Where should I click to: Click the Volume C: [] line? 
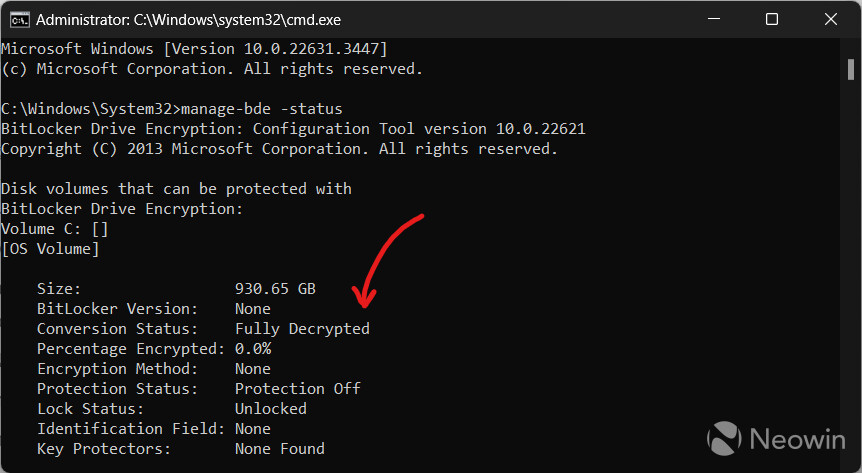coord(54,229)
